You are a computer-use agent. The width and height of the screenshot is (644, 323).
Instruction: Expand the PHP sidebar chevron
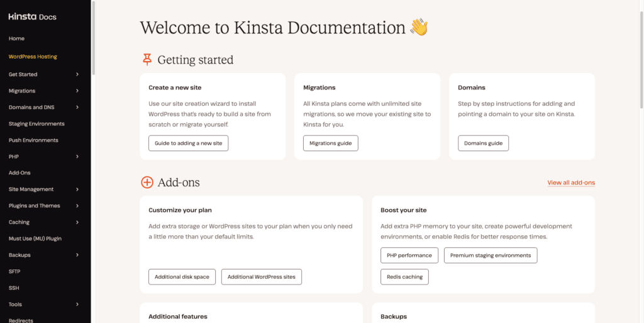(77, 157)
